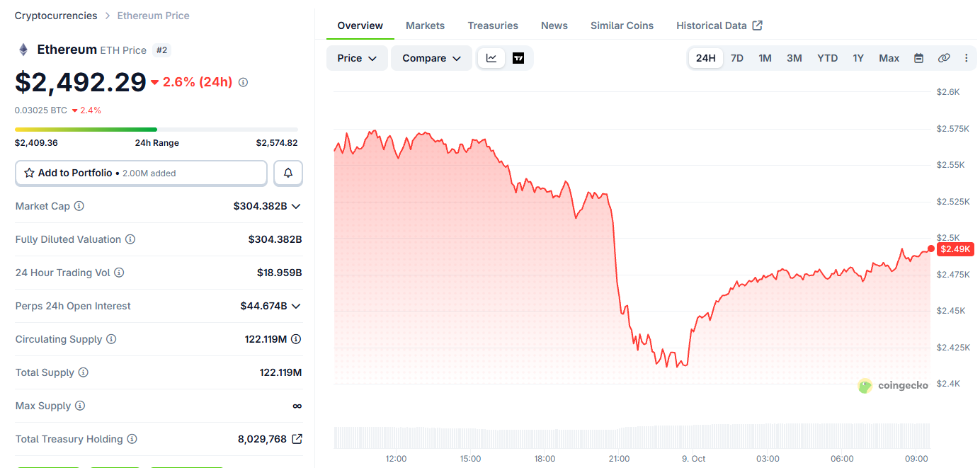Click the $304.382B Market Cap value

pos(260,206)
